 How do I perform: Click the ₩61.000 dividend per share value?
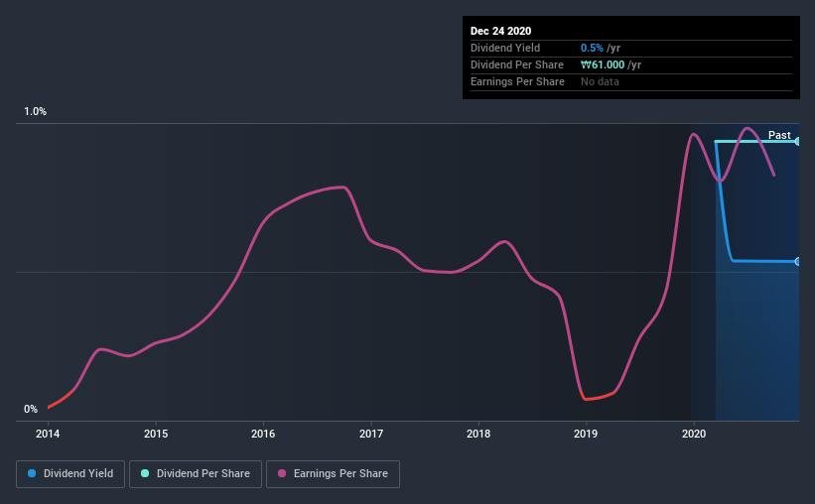tap(603, 64)
